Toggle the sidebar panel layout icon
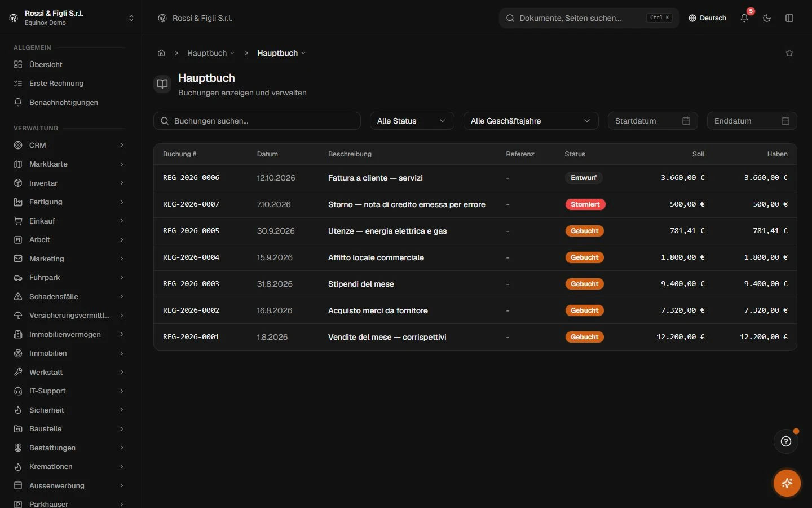 [789, 18]
